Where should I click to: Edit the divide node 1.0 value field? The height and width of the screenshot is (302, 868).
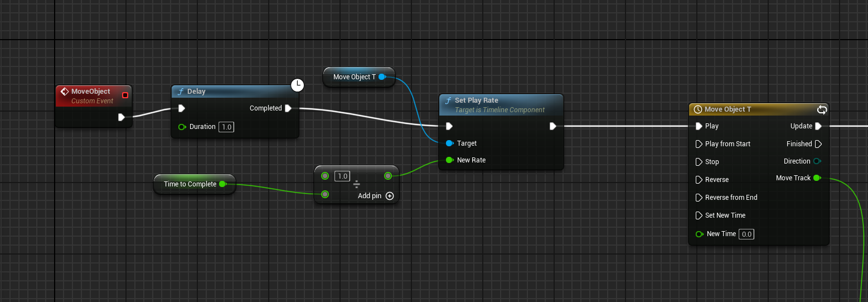click(x=342, y=176)
